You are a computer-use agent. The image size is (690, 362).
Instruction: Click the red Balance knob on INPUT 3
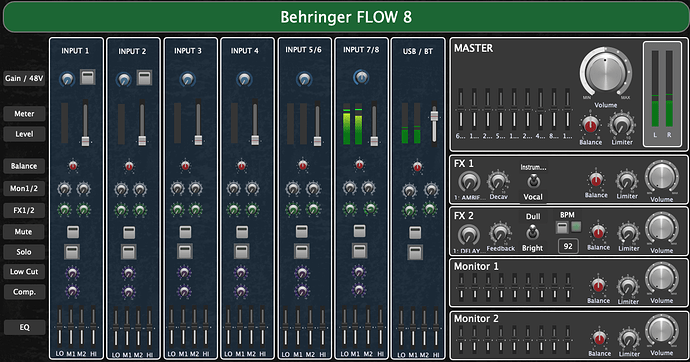coord(185,166)
